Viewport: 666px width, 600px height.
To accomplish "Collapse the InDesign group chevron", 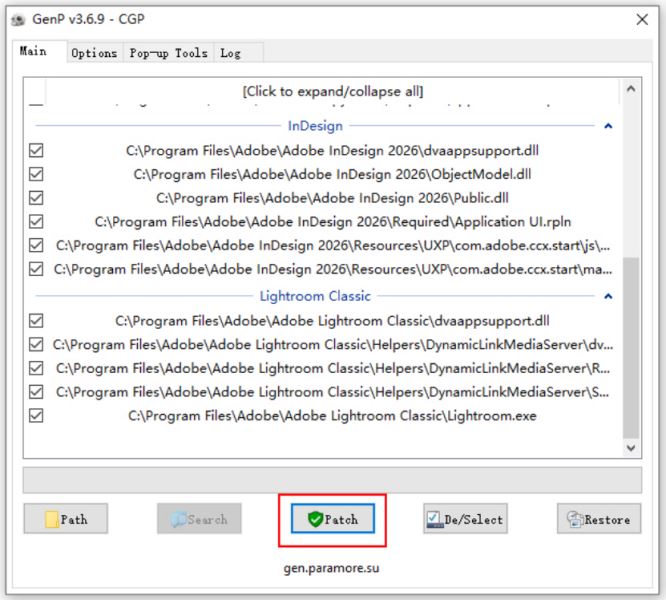I will coord(608,126).
